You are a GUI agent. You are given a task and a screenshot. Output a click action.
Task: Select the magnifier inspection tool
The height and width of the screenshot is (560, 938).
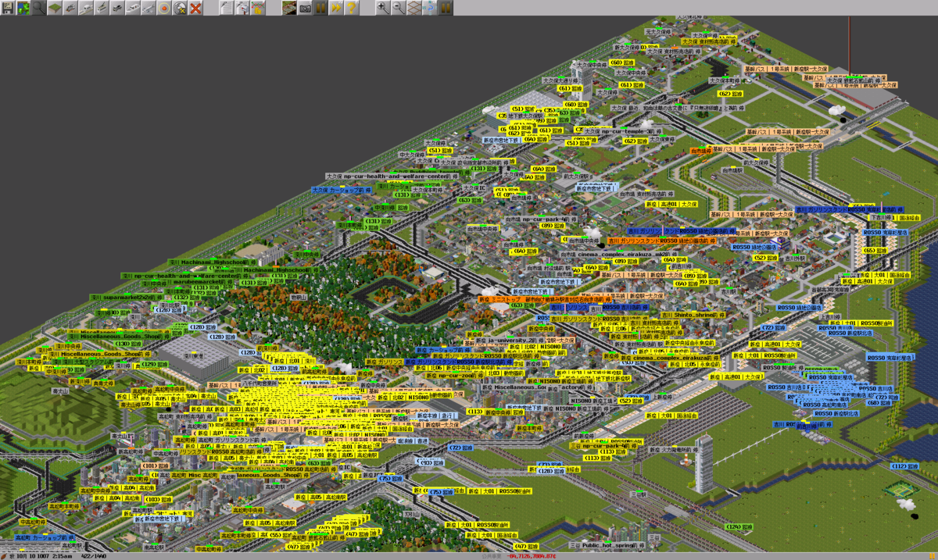(x=38, y=8)
